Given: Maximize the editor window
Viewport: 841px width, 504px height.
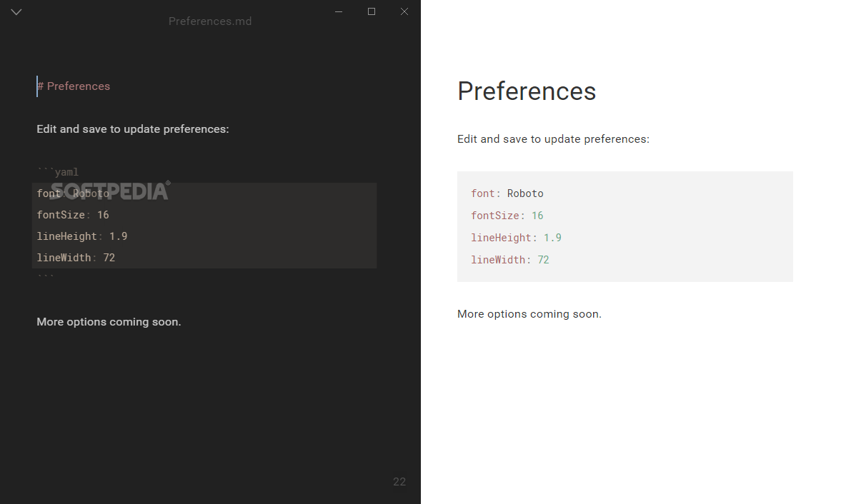Looking at the screenshot, I should [371, 11].
